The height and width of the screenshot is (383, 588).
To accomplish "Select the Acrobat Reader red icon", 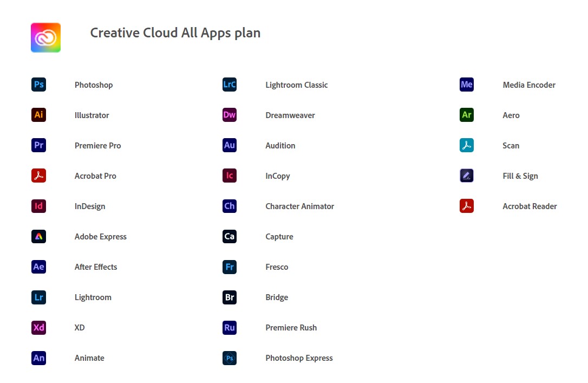I will click(x=467, y=206).
